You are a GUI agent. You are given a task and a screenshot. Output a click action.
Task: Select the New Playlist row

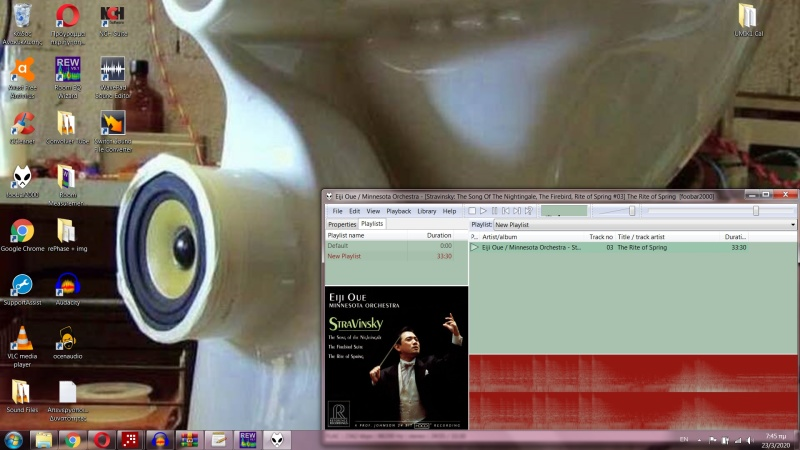[396, 256]
